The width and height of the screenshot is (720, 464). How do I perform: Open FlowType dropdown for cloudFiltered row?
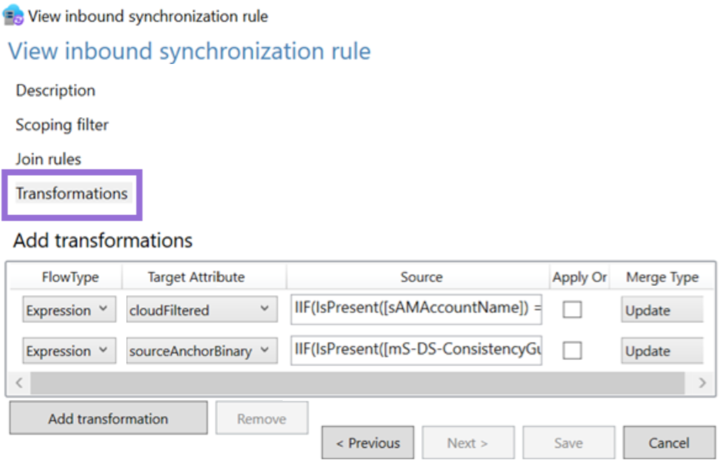[x=68, y=310]
